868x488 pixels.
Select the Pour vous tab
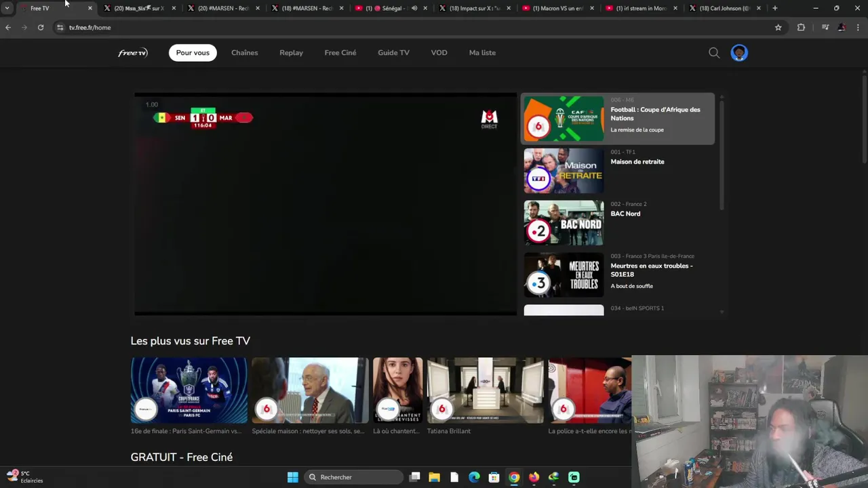pyautogui.click(x=193, y=53)
